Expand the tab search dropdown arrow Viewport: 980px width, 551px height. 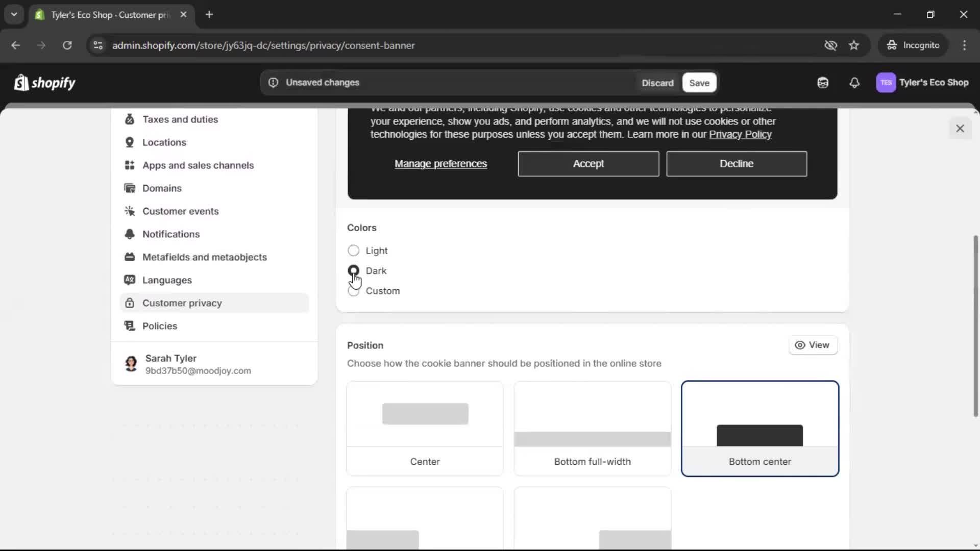(14, 15)
